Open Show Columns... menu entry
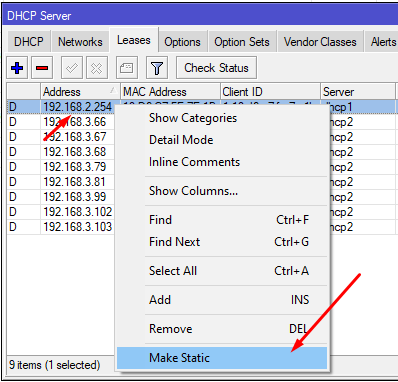The image size is (398, 382). coord(222,191)
